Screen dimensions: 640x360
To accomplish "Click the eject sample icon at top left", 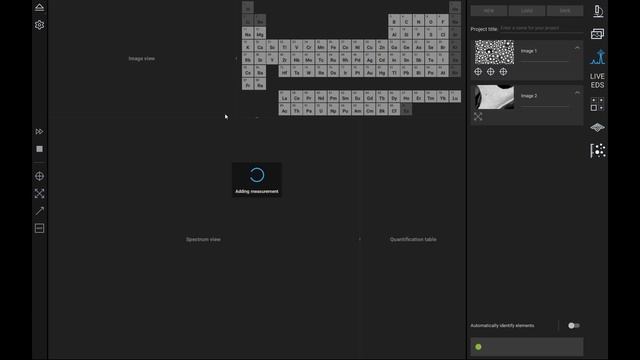I will tap(39, 7).
